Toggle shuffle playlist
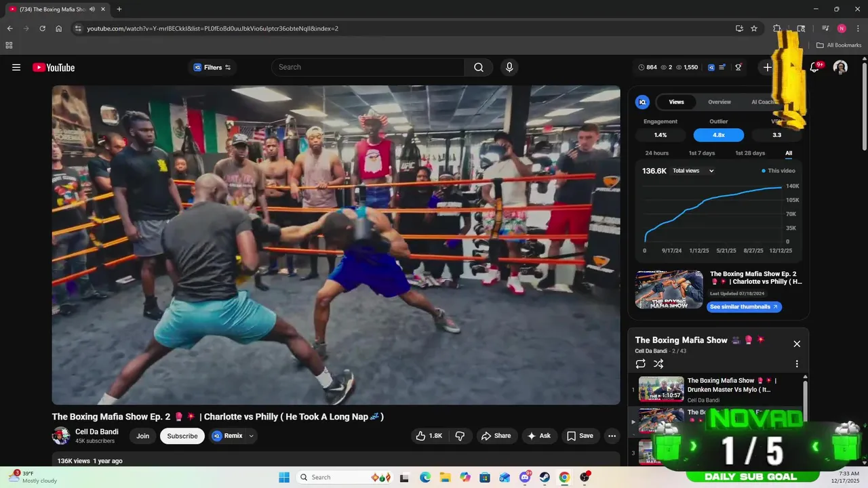The width and height of the screenshot is (868, 488). [x=658, y=364]
